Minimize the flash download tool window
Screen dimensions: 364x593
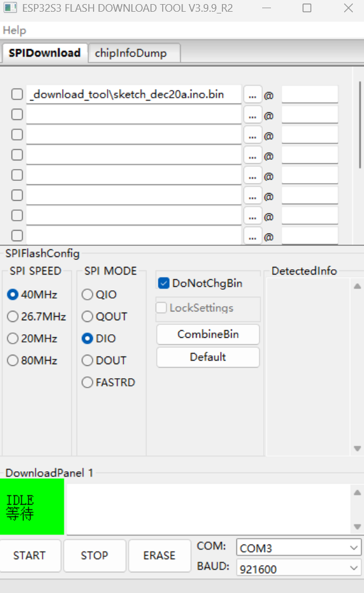[267, 8]
